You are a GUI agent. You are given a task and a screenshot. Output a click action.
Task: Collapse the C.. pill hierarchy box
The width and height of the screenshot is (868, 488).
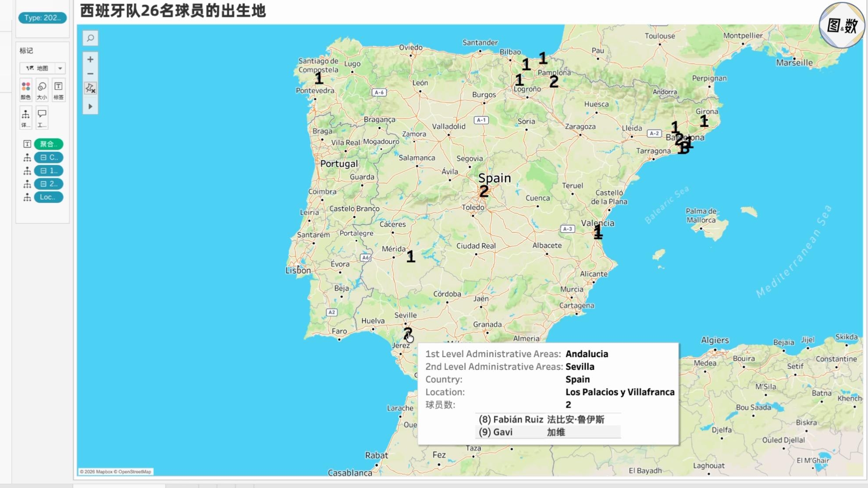(x=43, y=157)
